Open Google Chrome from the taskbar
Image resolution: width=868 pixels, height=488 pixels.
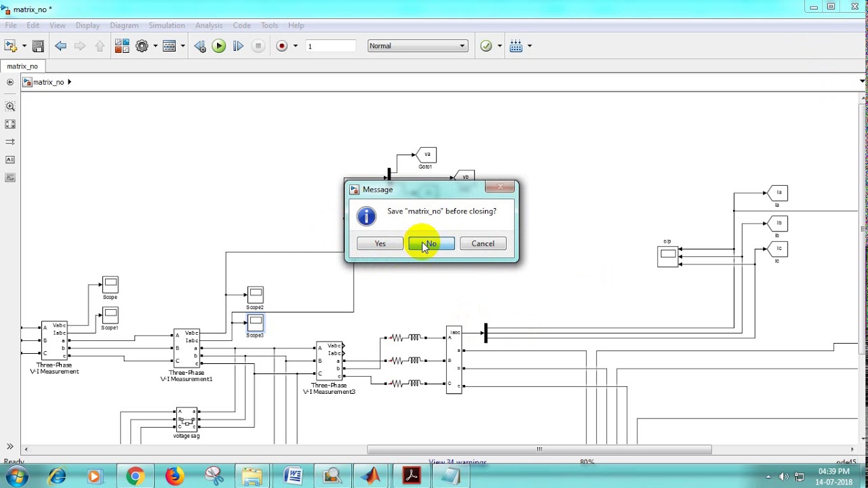[135, 476]
